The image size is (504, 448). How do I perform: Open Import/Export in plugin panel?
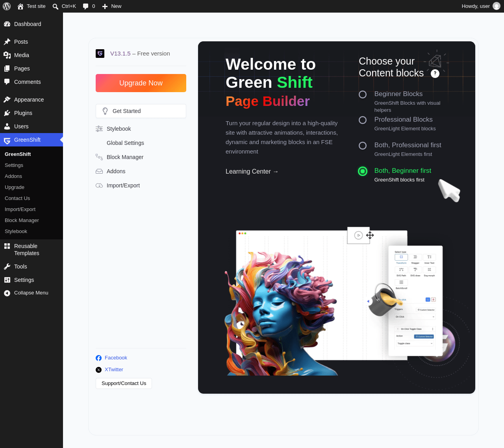pos(123,185)
